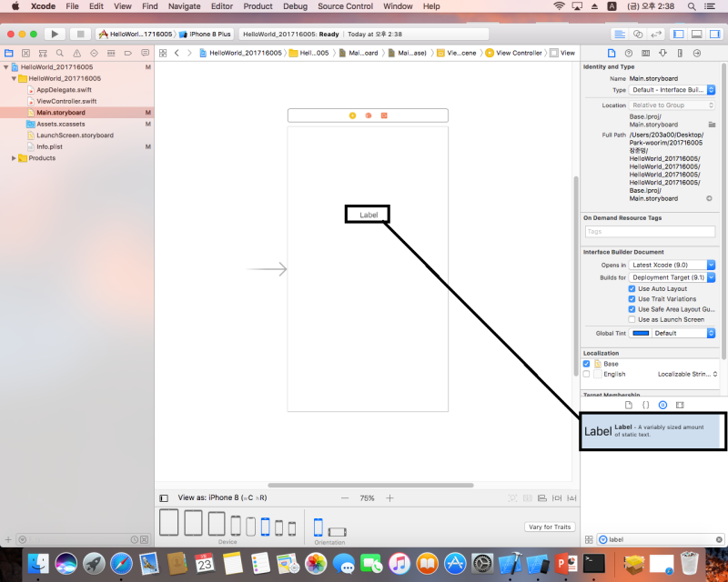Viewport: 728px width, 582px height.
Task: Open the Location Relative to Group dropdown
Action: tap(672, 105)
